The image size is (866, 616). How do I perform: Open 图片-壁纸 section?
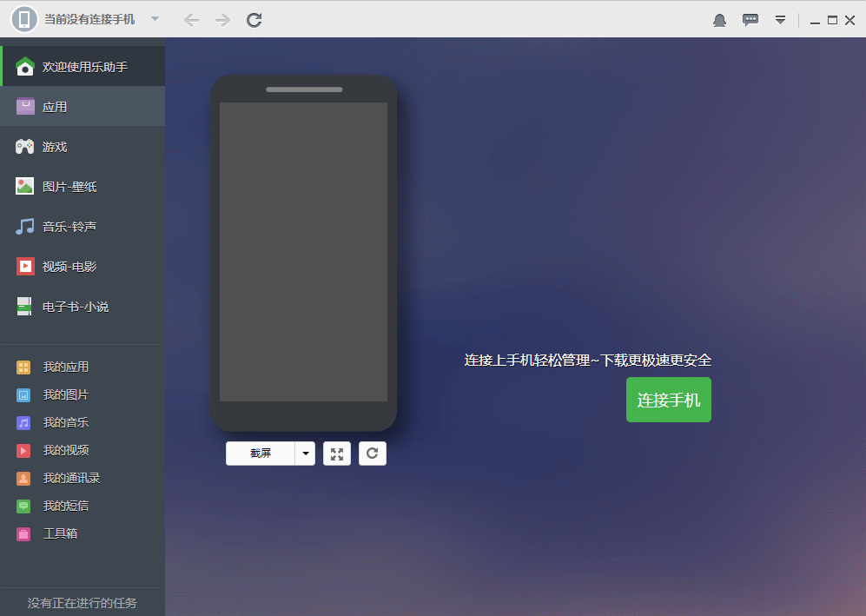(x=83, y=186)
